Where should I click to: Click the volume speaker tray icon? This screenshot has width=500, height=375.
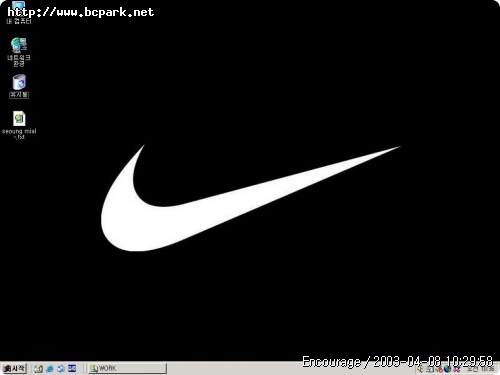coord(419,369)
